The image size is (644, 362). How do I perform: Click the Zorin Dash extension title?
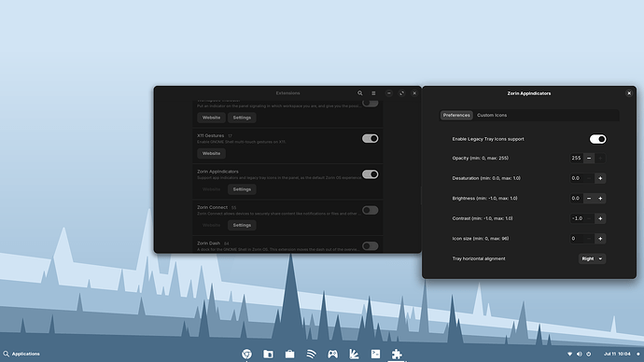tap(209, 243)
